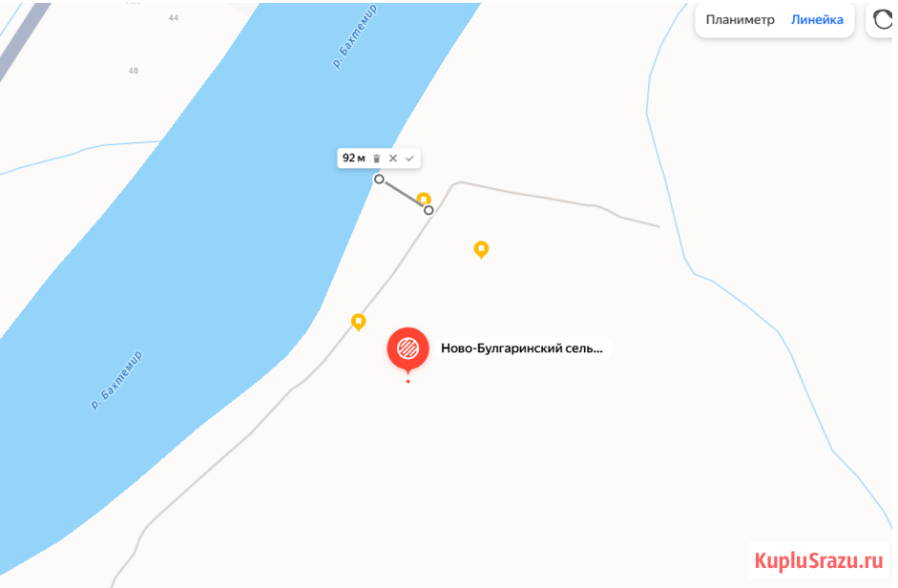898x588 pixels.
Task: Delete the 92 m measurement with trash icon
Action: (376, 158)
